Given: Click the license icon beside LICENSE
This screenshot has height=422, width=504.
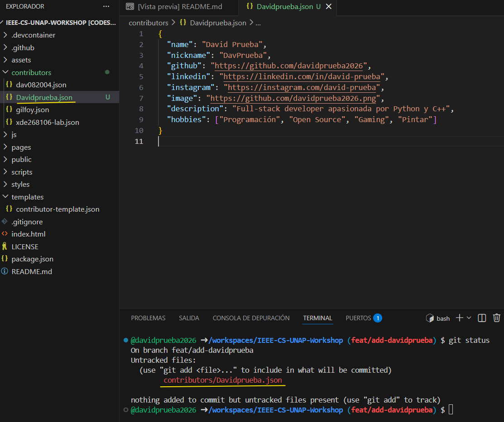Looking at the screenshot, I should (x=5, y=247).
